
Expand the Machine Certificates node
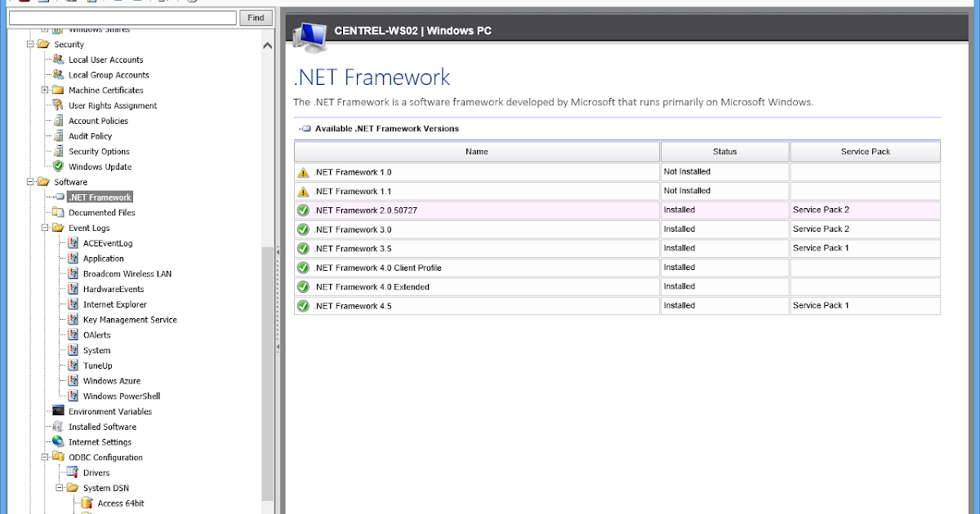[x=45, y=90]
